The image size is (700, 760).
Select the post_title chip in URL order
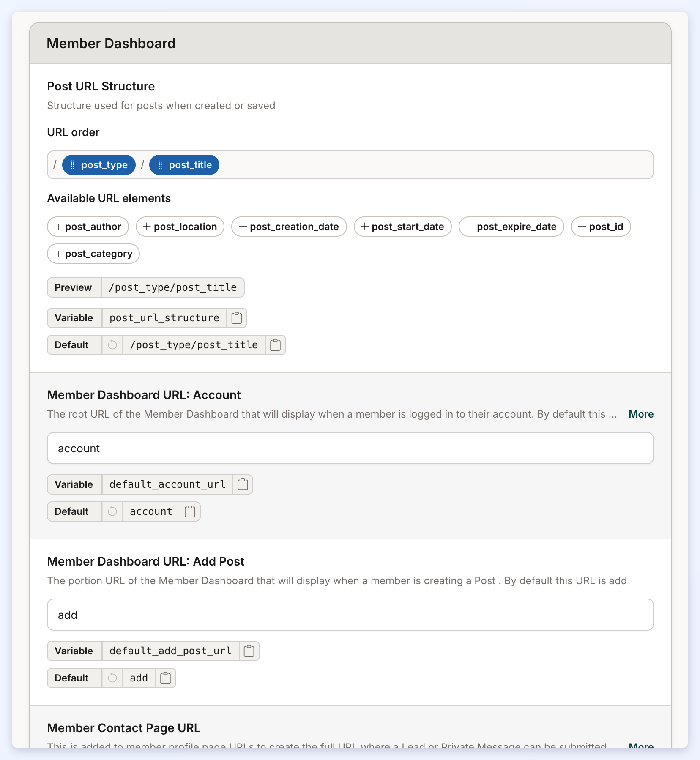pos(184,165)
